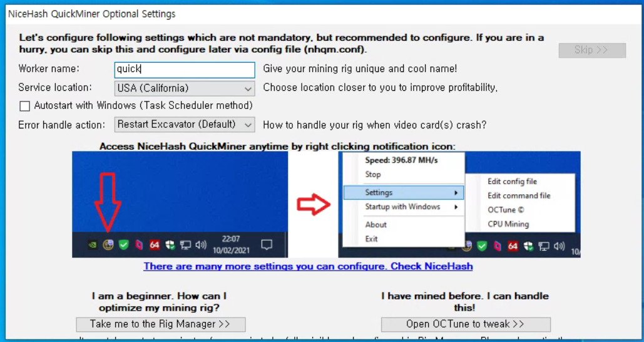Choose OCTune © in illustrated submenu
The height and width of the screenshot is (342, 644).
506,210
